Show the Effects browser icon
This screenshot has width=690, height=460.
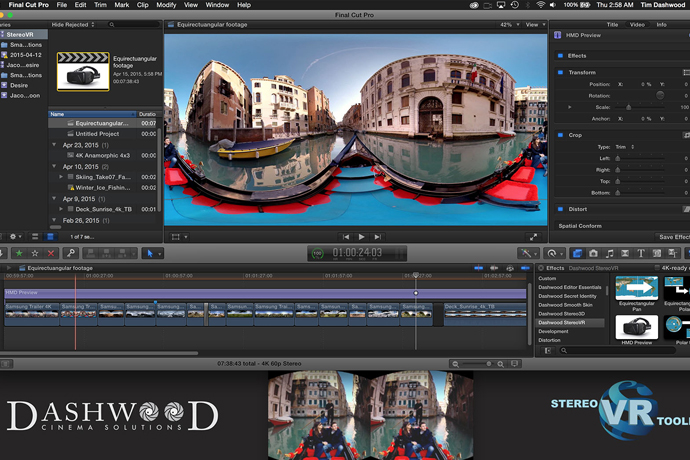pyautogui.click(x=577, y=253)
